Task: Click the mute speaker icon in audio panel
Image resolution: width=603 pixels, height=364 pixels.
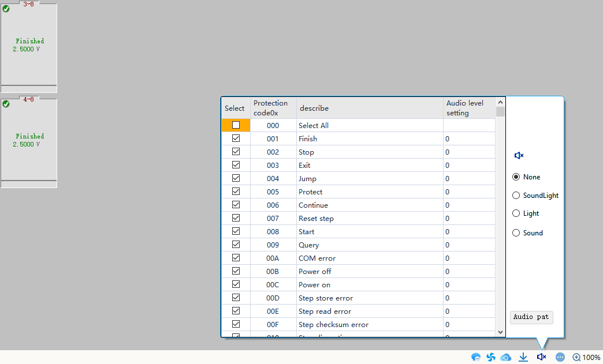Action: (519, 155)
